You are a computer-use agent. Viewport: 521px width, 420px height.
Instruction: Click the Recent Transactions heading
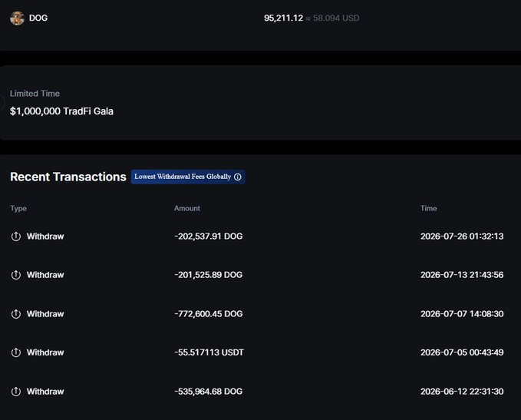pyautogui.click(x=68, y=177)
